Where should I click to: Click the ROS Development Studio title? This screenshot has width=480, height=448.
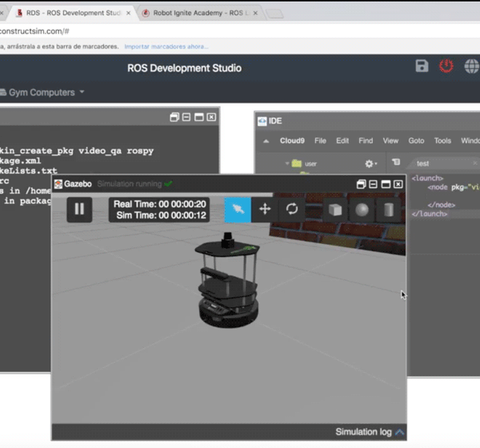click(x=184, y=68)
